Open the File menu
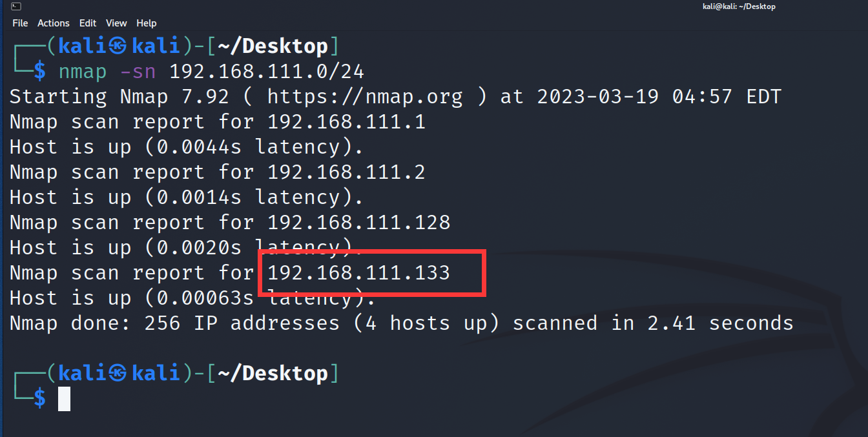The width and height of the screenshot is (868, 437). (20, 23)
